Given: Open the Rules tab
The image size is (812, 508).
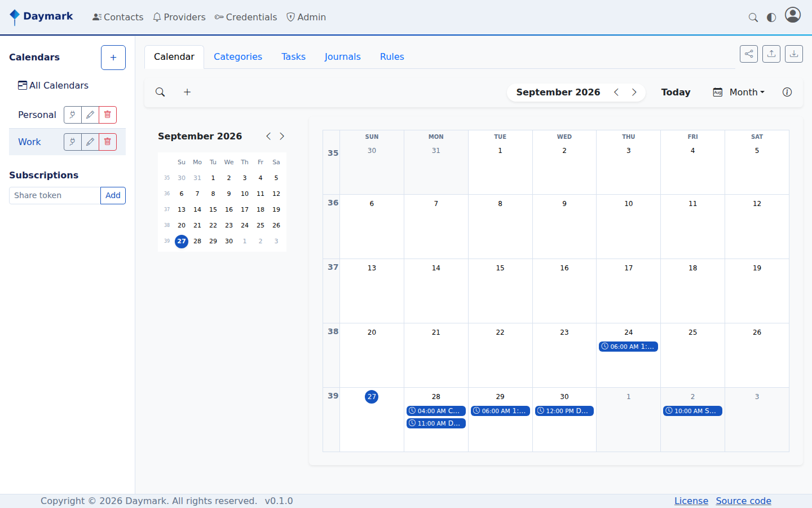Looking at the screenshot, I should (392, 57).
